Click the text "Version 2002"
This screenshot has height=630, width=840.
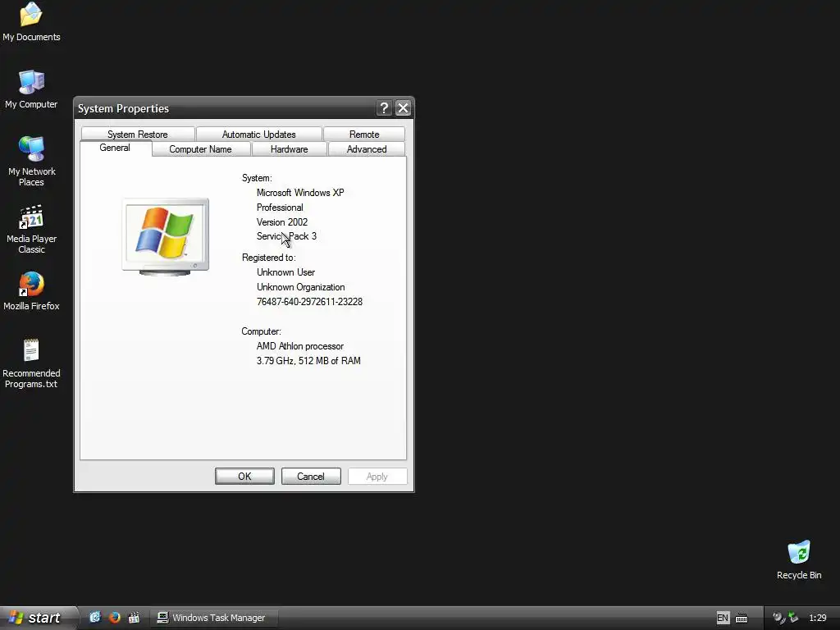(x=282, y=221)
